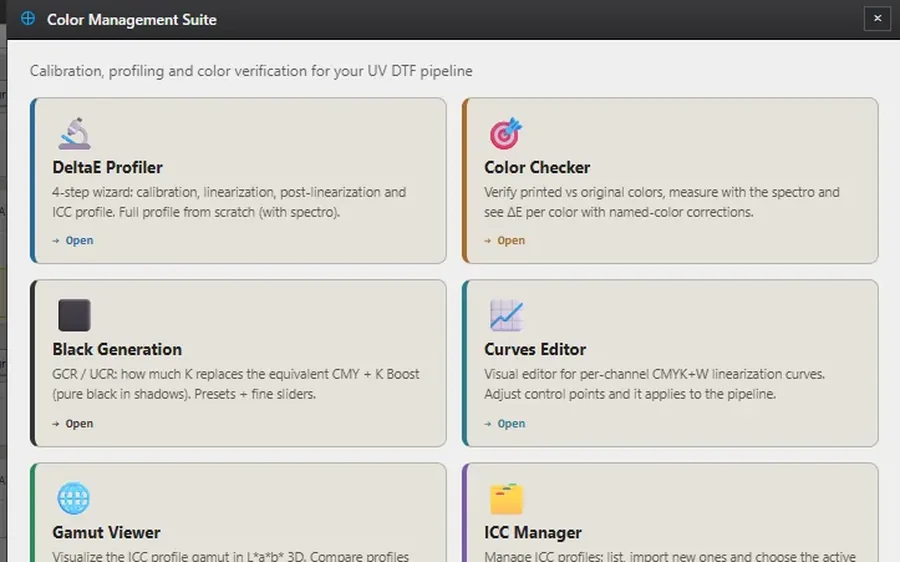Click the '4-step wizard' description text

tap(229, 202)
